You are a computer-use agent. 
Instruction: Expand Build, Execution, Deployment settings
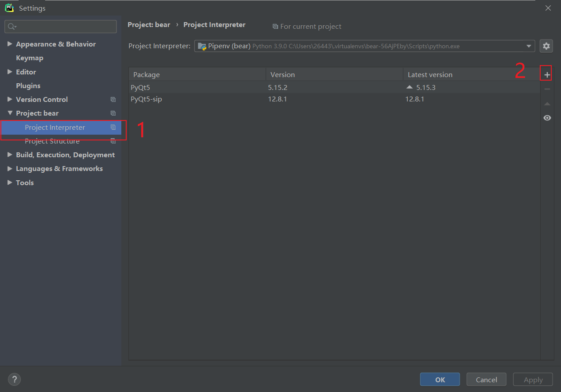(x=9, y=155)
